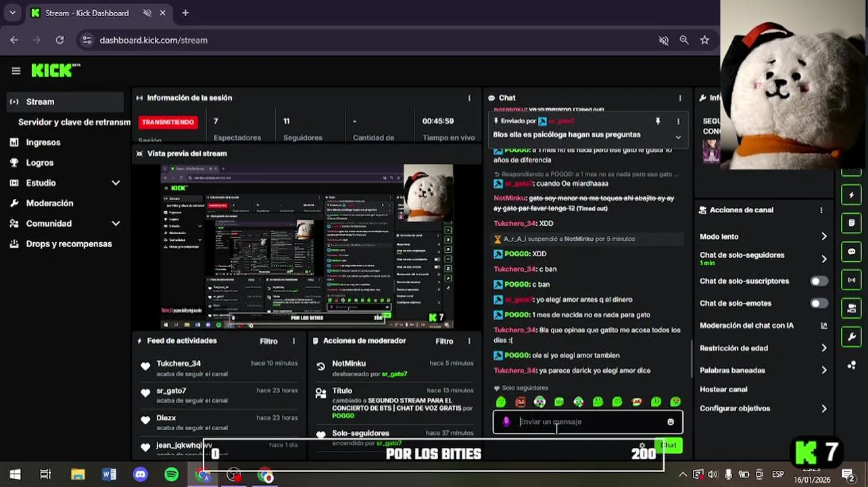Screen dimensions: 868x487
Task: Click the document icon in right toolbar
Action: click(851, 223)
